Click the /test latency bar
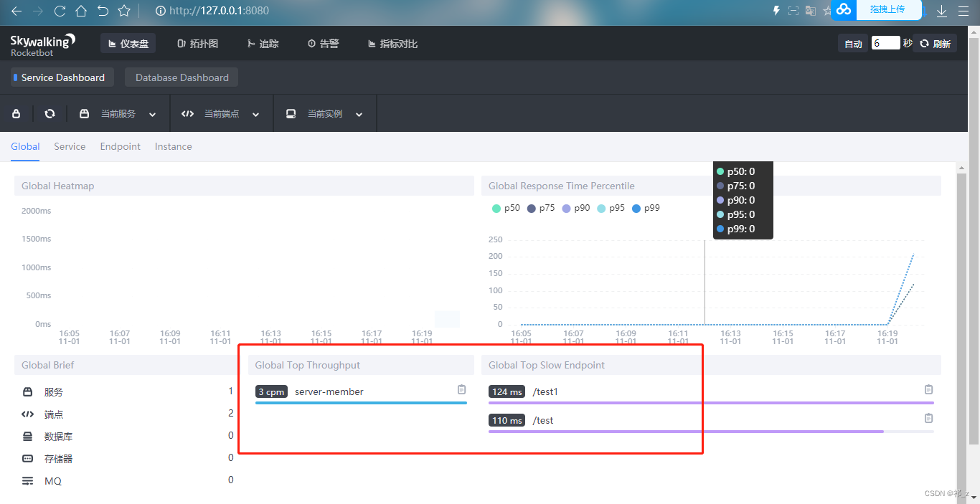 click(x=711, y=432)
